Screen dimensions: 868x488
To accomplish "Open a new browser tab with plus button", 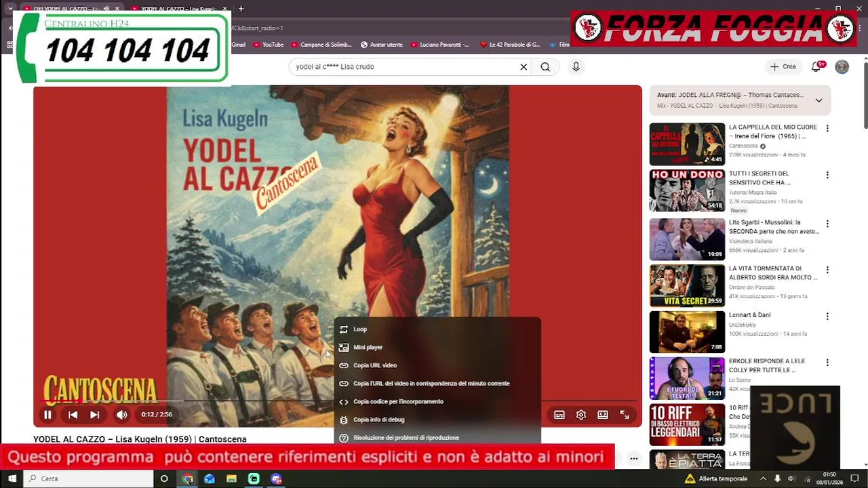I will [241, 9].
